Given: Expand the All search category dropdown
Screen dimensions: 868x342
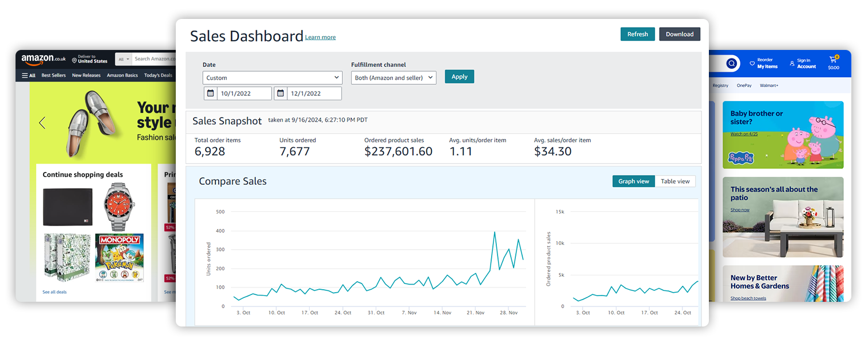Looking at the screenshot, I should click(x=124, y=59).
